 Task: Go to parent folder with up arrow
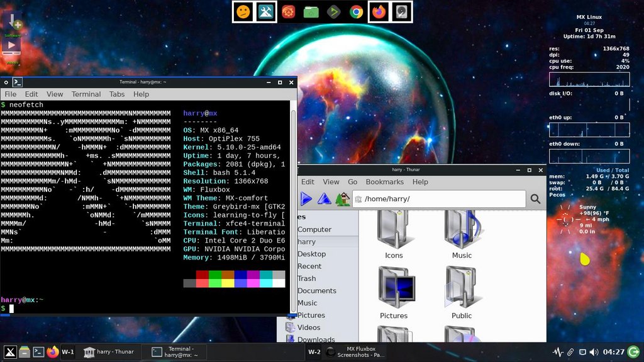[324, 199]
